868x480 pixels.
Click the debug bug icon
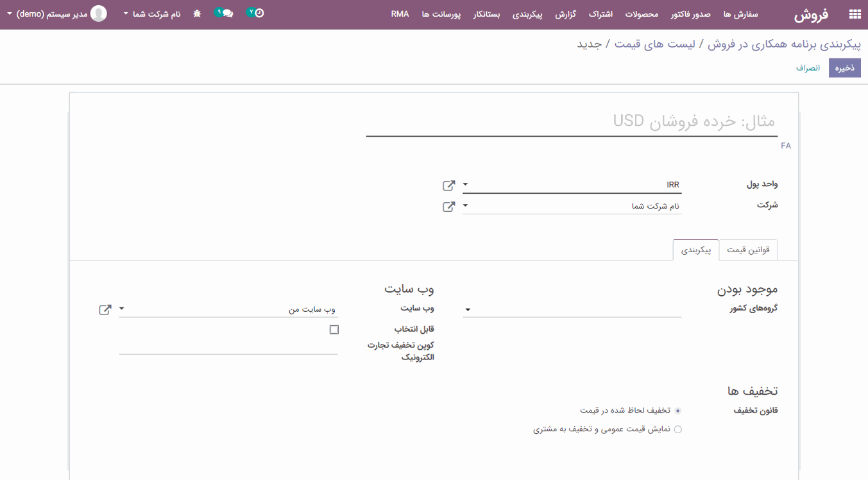coord(197,13)
